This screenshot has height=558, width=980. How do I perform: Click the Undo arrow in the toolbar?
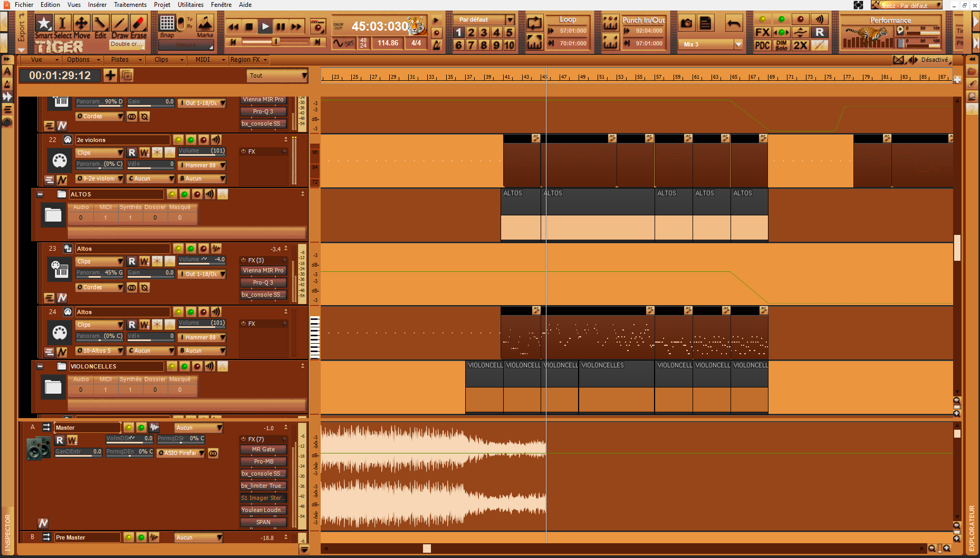[733, 23]
